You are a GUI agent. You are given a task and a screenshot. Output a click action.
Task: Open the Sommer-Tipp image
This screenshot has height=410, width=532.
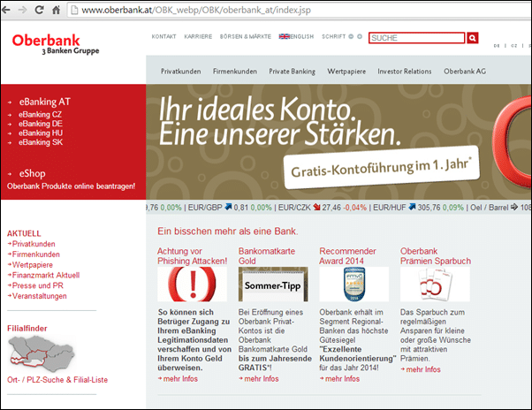(273, 285)
